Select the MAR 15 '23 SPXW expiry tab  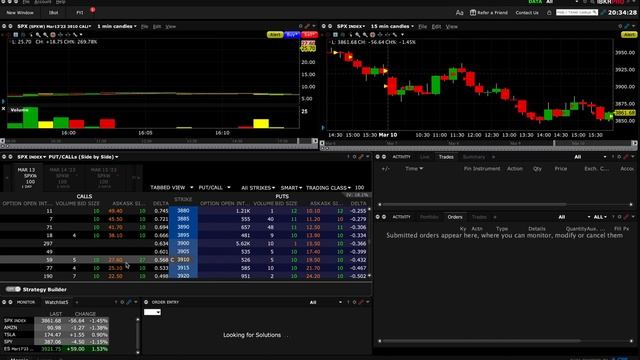pos(104,178)
